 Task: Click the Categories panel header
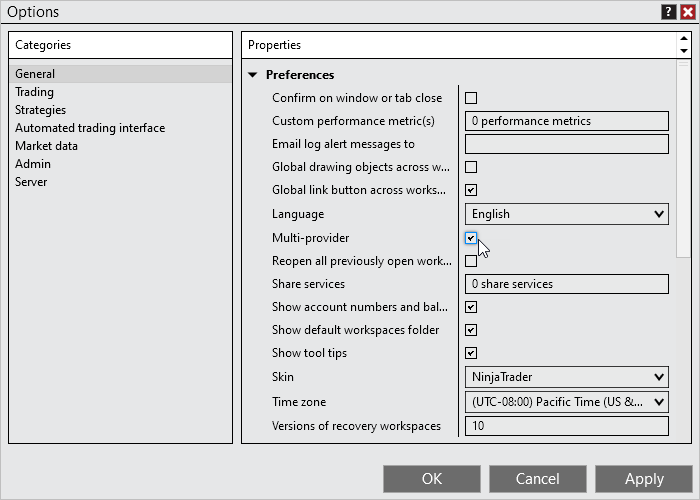(x=120, y=45)
